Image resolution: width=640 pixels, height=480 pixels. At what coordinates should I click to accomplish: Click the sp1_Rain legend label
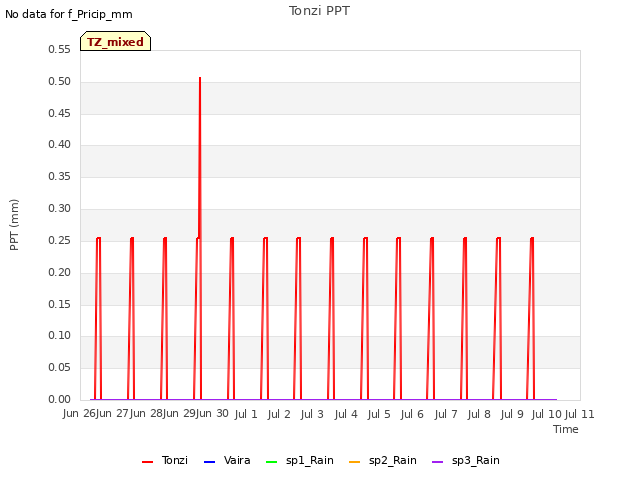coord(309,461)
